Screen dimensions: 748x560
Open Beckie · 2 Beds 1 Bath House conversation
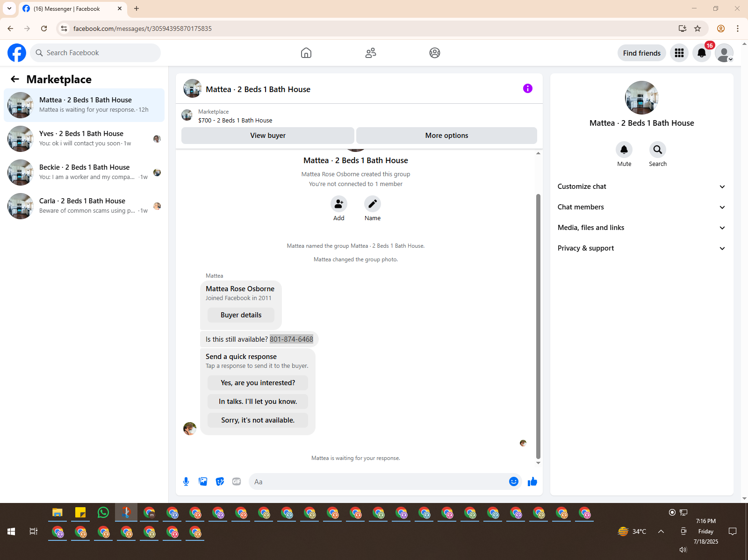[x=84, y=172]
